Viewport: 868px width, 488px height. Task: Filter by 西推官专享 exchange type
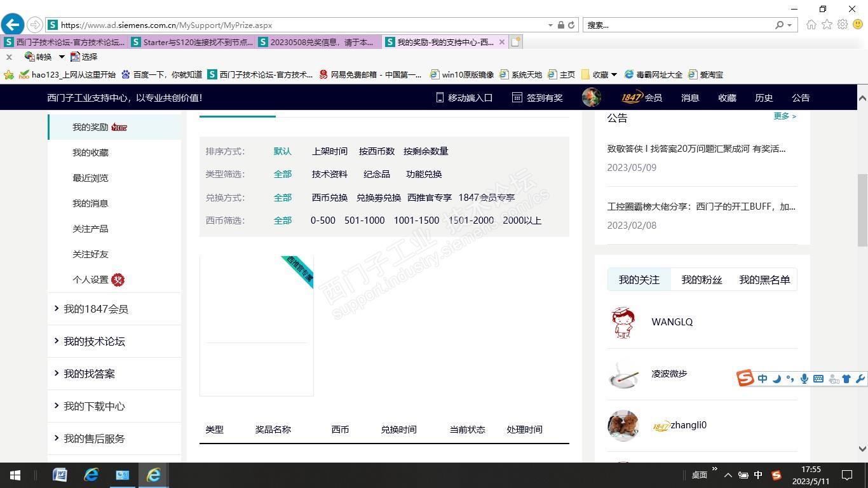click(430, 198)
